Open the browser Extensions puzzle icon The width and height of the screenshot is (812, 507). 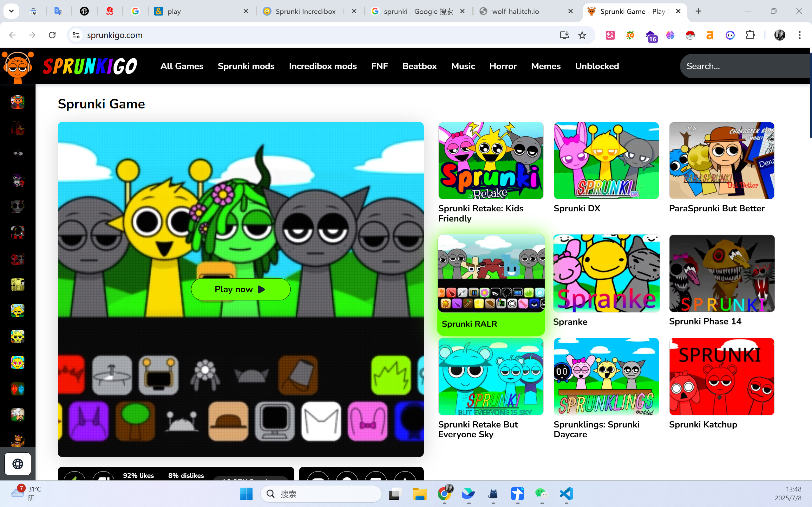pyautogui.click(x=750, y=35)
